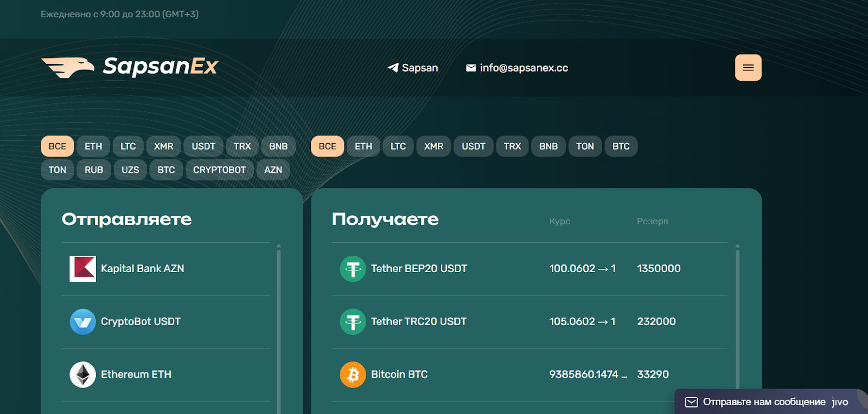The width and height of the screenshot is (868, 414).
Task: Select ВСЕ filter above Отправляете panel
Action: (x=58, y=146)
